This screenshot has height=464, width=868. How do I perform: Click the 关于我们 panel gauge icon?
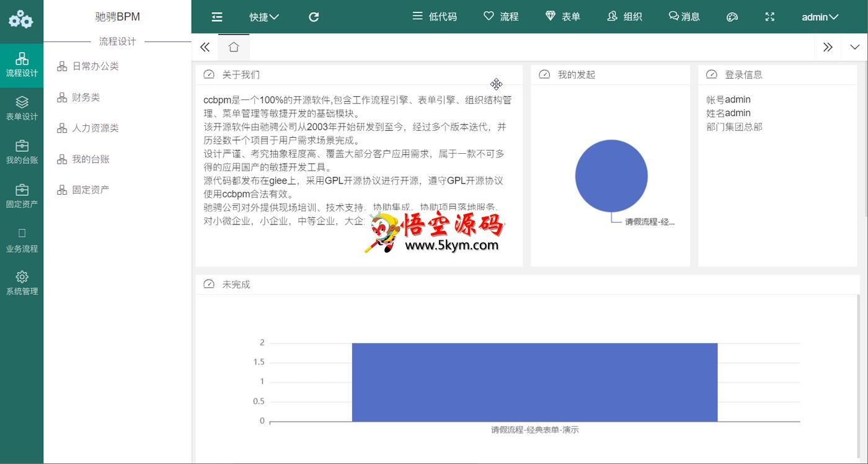pos(209,74)
